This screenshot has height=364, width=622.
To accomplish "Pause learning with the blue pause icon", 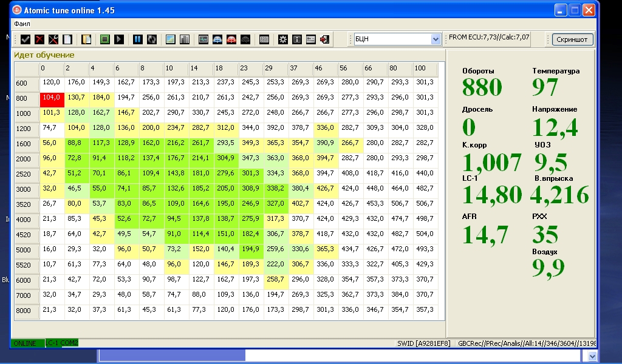I will (138, 39).
